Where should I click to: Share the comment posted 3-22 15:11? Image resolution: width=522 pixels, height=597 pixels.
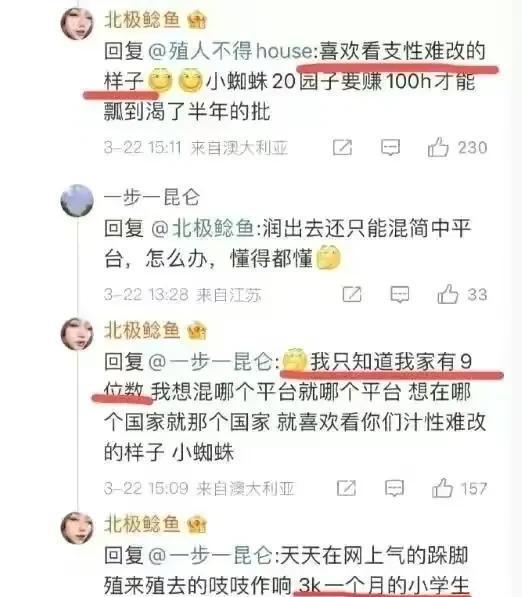point(342,147)
